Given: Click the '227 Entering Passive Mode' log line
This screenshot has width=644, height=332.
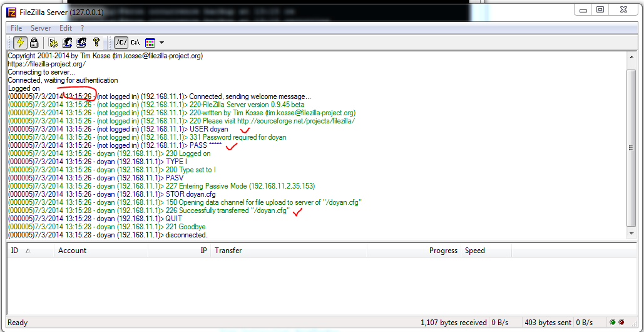Looking at the screenshot, I should pyautogui.click(x=161, y=186).
